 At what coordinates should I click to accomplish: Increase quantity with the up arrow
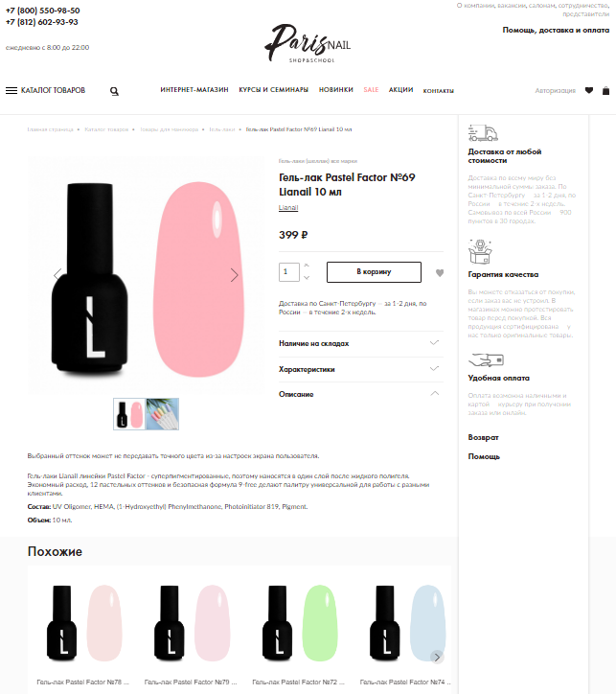pyautogui.click(x=307, y=266)
